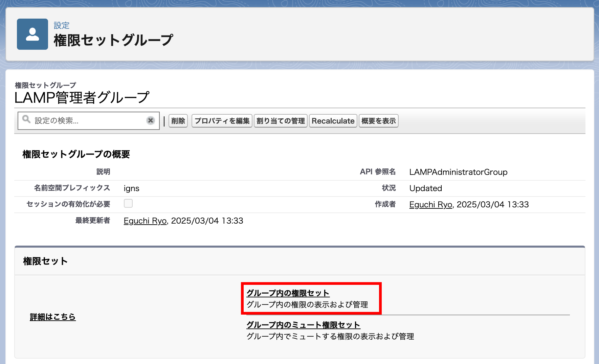Click the permission set group header icon
This screenshot has width=599, height=364.
pos(32,34)
